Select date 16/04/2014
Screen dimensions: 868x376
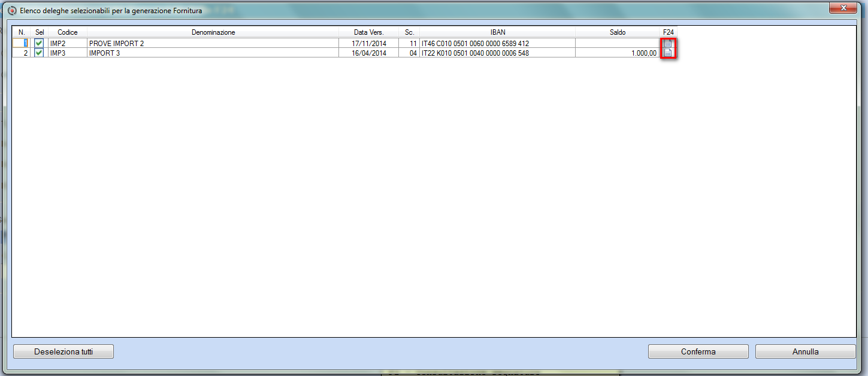coord(369,53)
